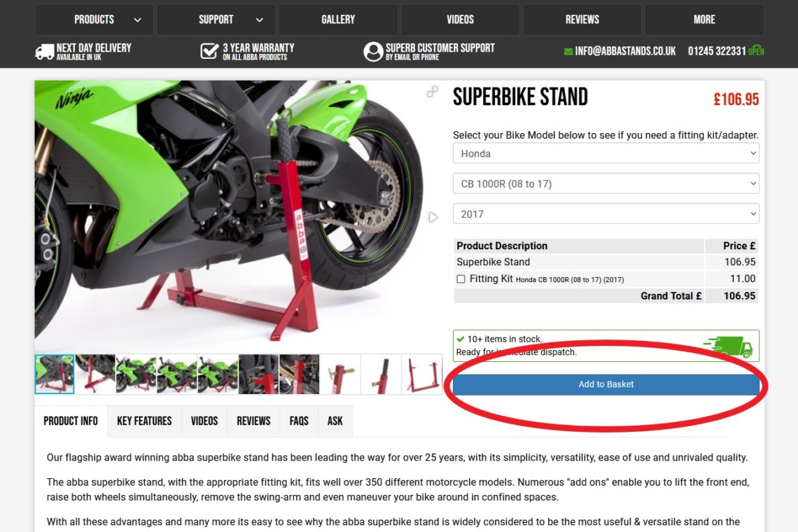
Task: Click the expand image fullscreen icon
Action: 432,92
